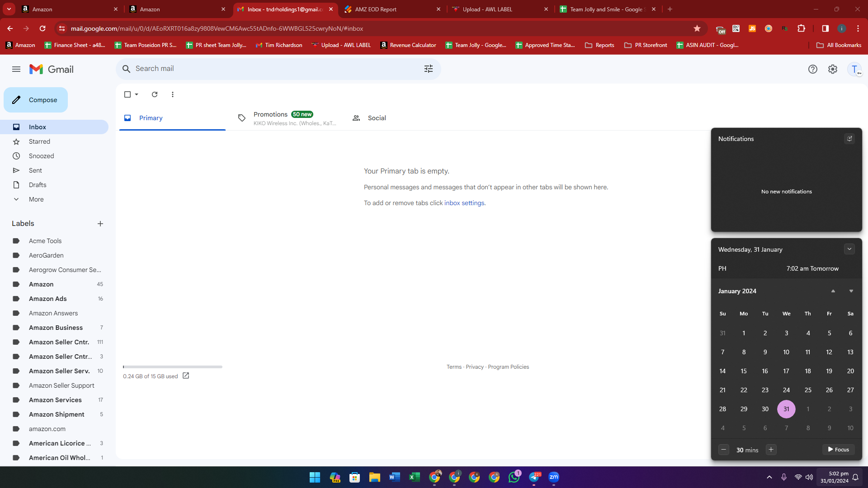Switch to Upload - AWL LABEL browser tab
This screenshot has height=488, width=868.
[x=500, y=9]
